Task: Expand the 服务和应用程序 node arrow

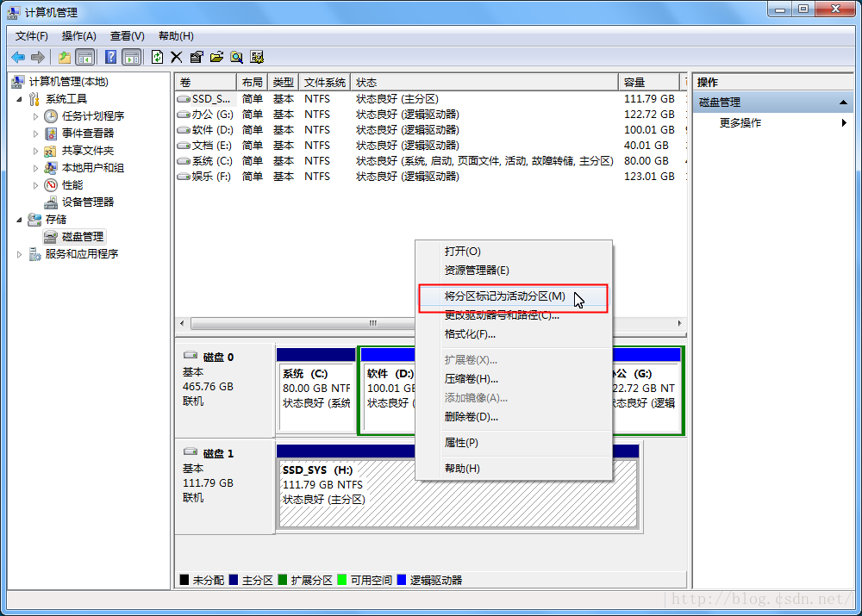Action: coord(19,254)
